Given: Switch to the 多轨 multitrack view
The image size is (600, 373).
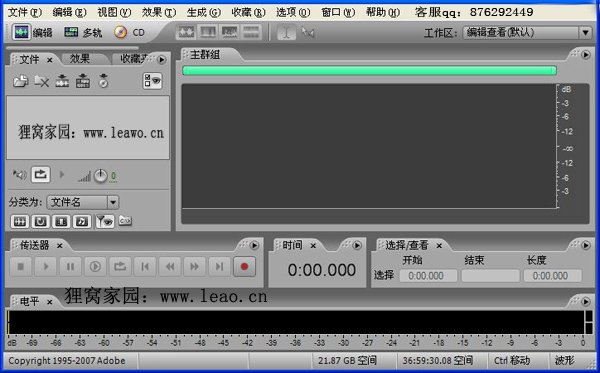Looking at the screenshot, I should [83, 33].
